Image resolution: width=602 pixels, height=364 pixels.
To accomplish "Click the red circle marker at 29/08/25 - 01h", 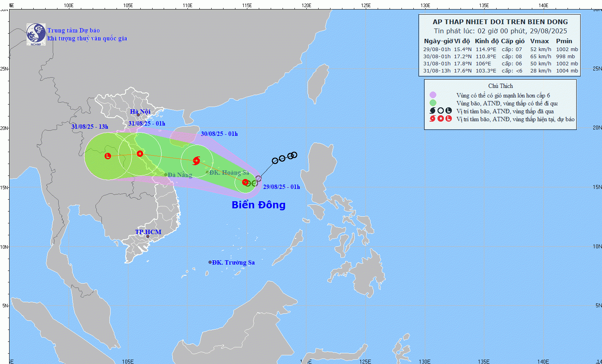I will coord(245,182).
